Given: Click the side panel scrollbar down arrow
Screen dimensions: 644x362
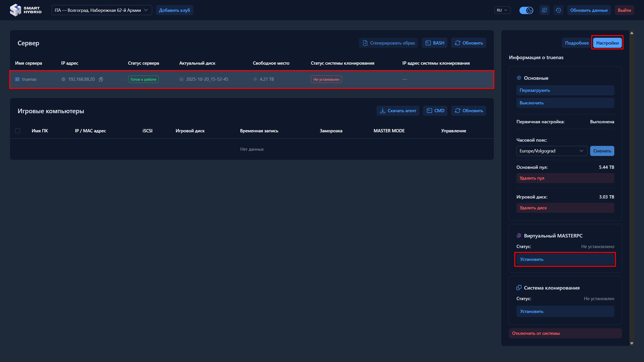Looking at the screenshot, I should [632, 343].
